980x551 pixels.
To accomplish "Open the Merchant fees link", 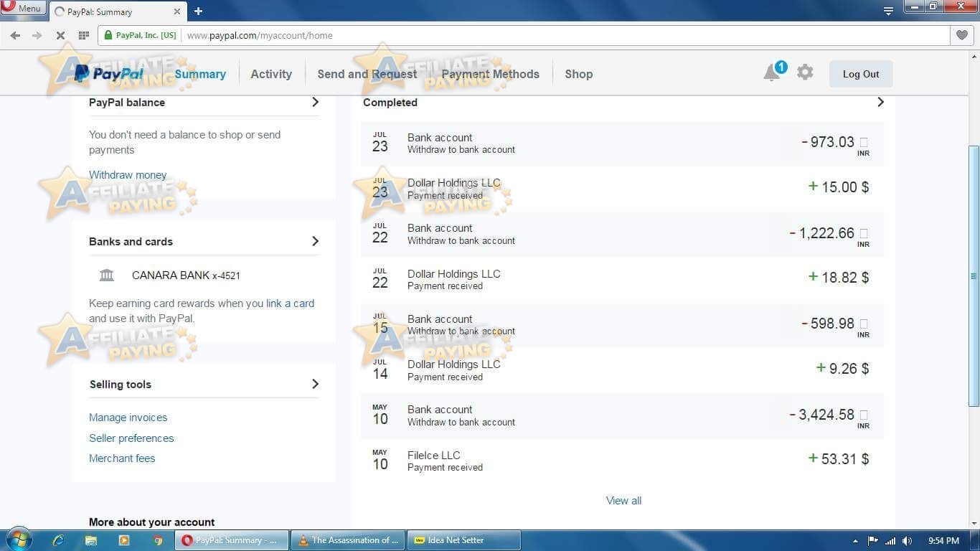I will 122,458.
